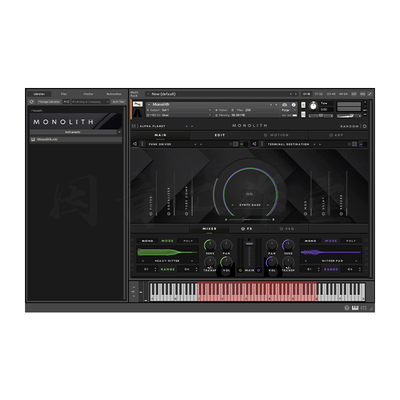Click the info icon in the bottom status bar
Screen dimensions: 400x400
pos(347,308)
